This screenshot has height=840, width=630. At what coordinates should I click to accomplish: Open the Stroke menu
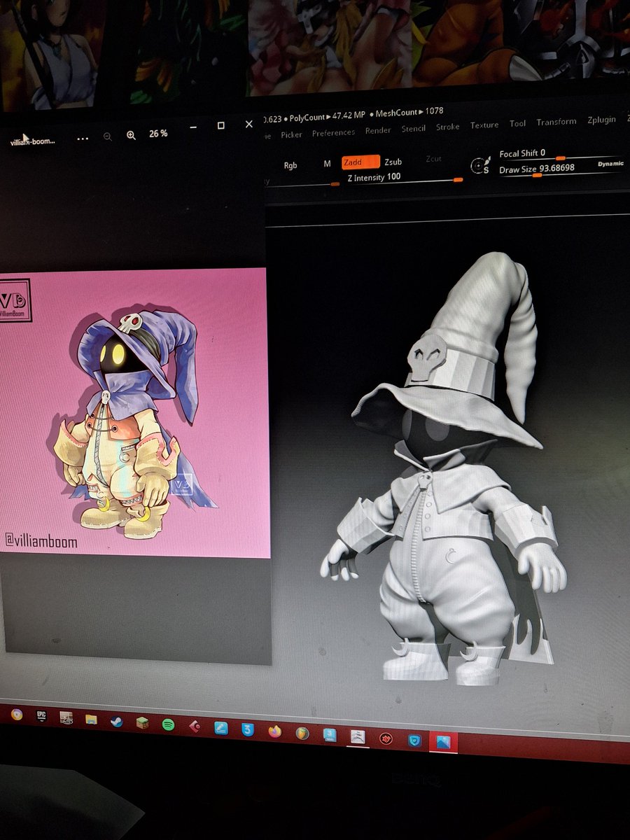coord(448,127)
